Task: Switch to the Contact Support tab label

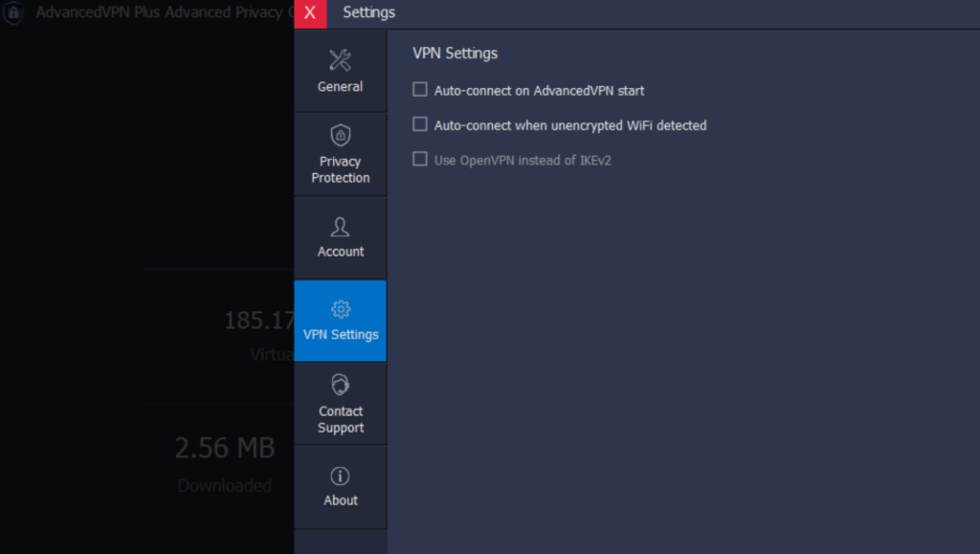Action: point(341,419)
